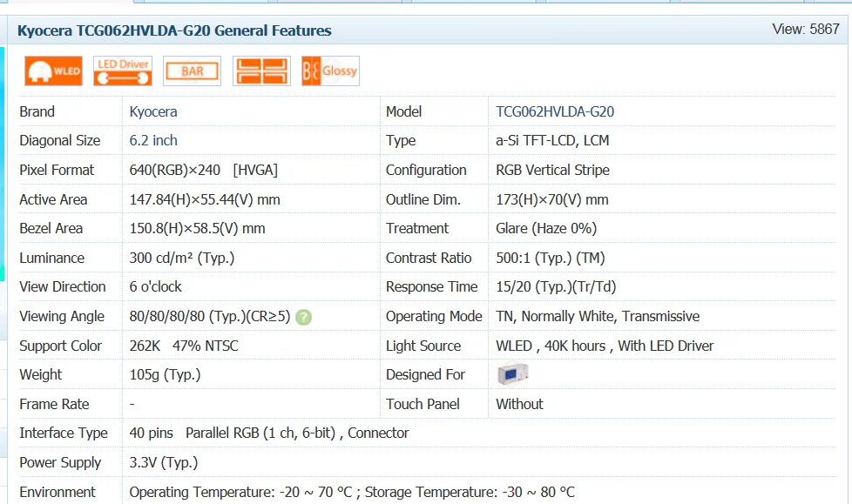This screenshot has height=504, width=852.
Task: Select the weight value 105g (Typ.)
Action: tap(165, 375)
